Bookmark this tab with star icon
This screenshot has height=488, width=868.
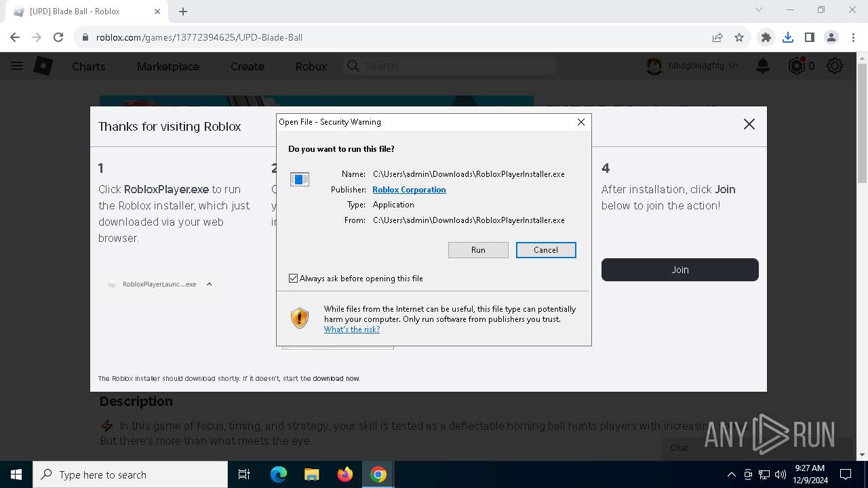tap(739, 37)
